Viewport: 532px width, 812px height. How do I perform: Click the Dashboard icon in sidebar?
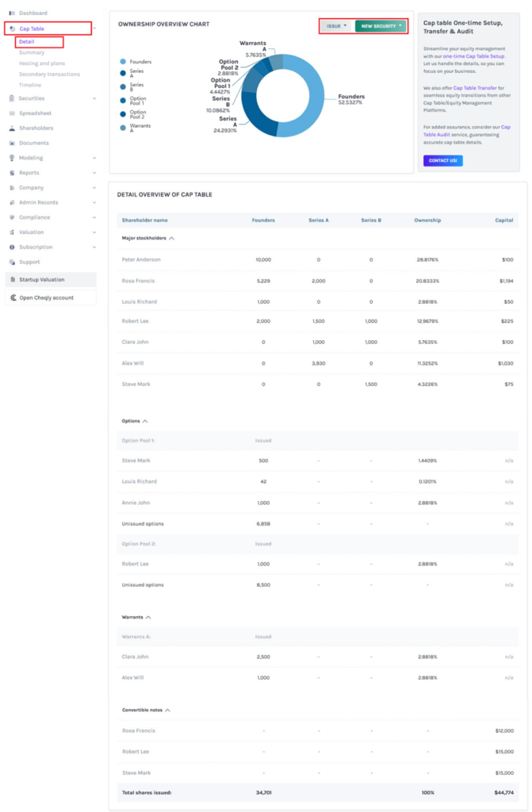[x=12, y=13]
